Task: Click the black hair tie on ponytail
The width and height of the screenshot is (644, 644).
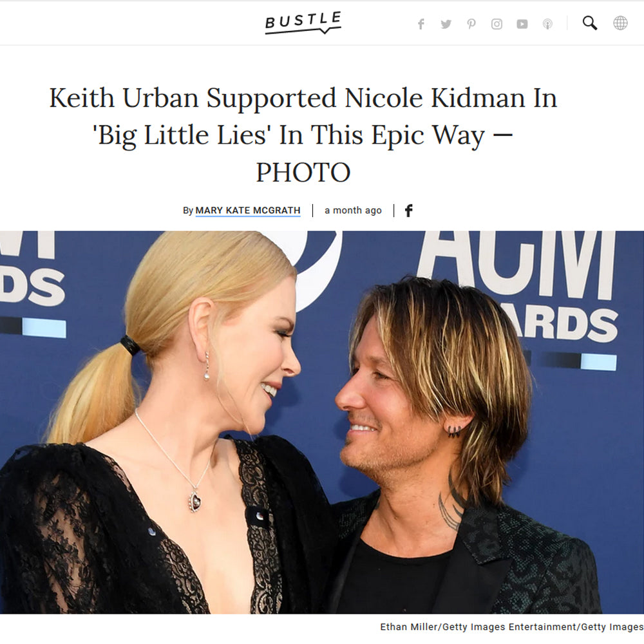Action: [130, 345]
